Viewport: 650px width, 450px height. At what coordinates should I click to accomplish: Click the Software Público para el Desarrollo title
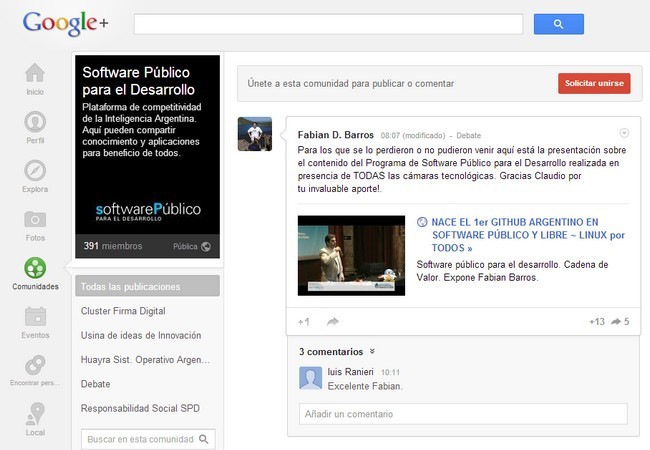pos(138,81)
